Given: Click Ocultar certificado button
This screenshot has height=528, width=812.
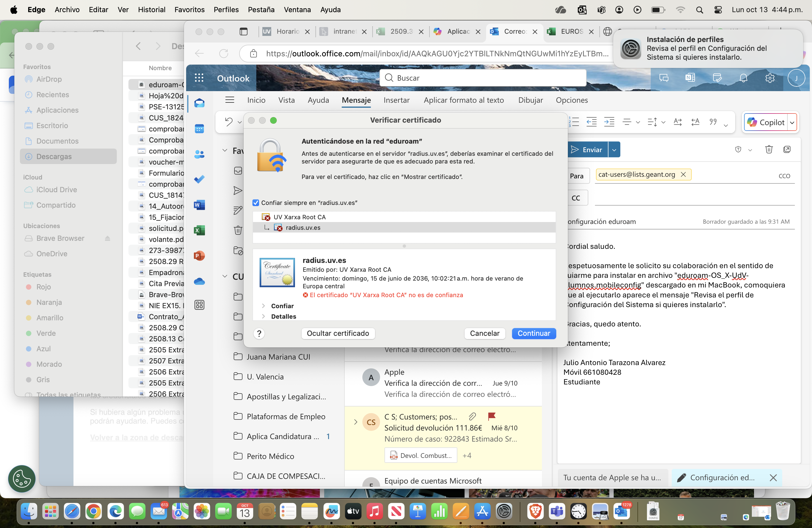Looking at the screenshot, I should click(338, 333).
